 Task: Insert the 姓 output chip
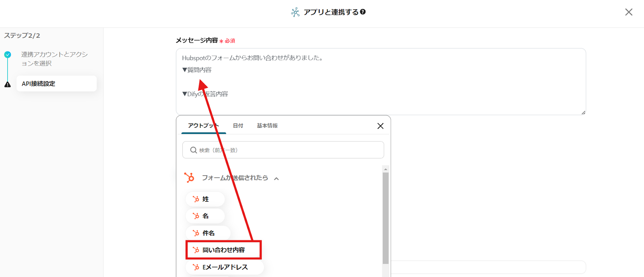(x=205, y=199)
